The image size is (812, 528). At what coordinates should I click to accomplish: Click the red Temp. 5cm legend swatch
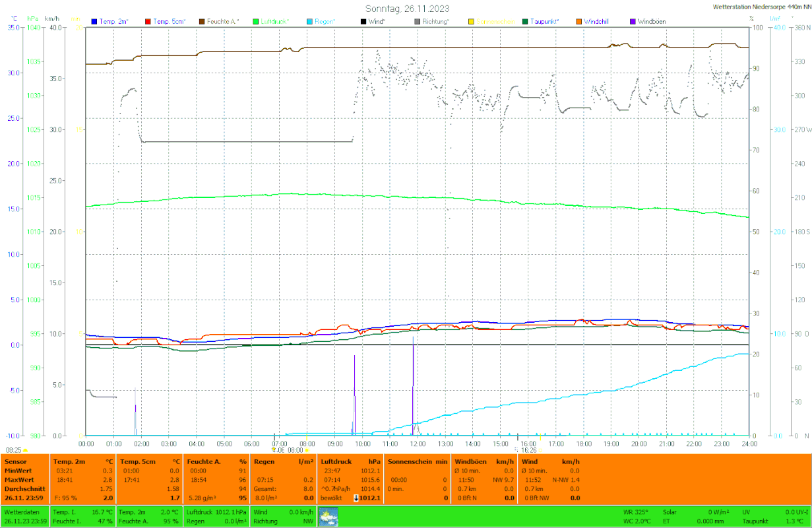(x=148, y=22)
